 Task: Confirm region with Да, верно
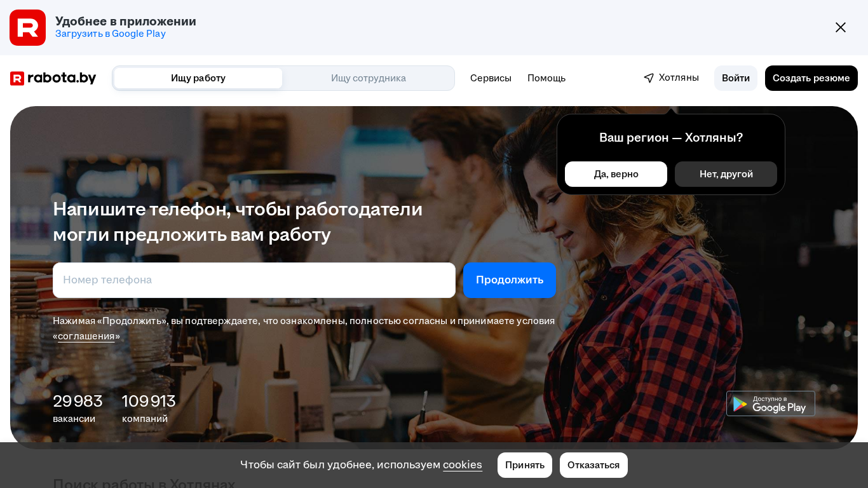pyautogui.click(x=616, y=174)
